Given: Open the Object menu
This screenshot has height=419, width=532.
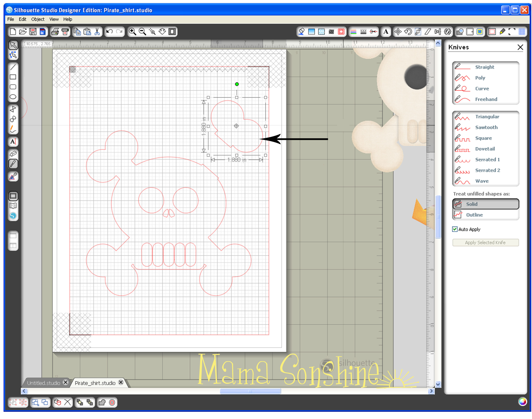Looking at the screenshot, I should click(x=38, y=19).
